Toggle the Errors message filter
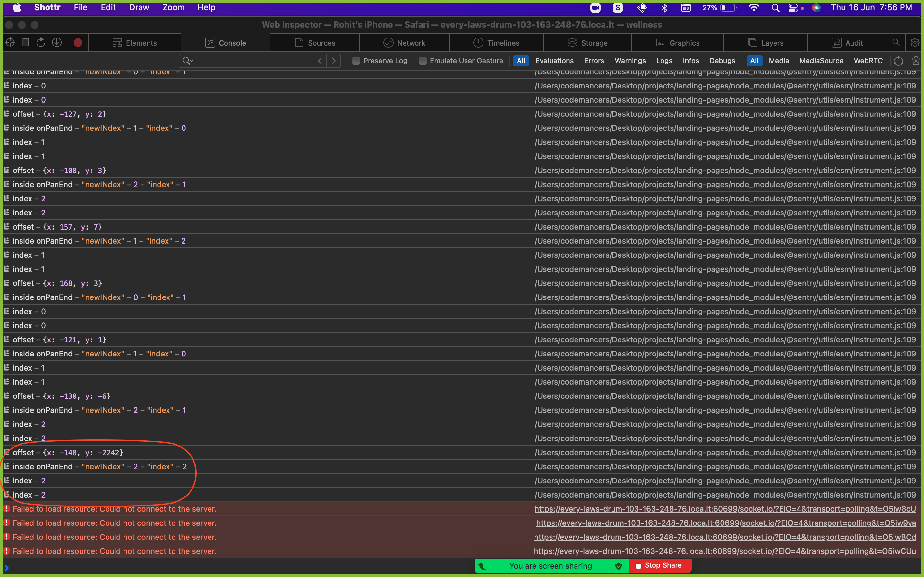Viewport: 924px width, 577px height. click(594, 61)
